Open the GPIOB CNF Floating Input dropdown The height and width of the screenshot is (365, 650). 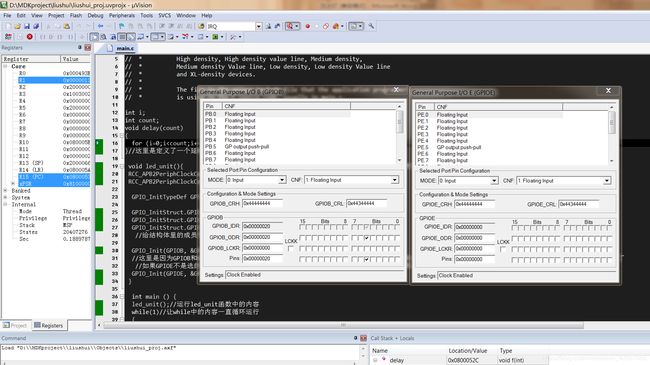coord(395,180)
